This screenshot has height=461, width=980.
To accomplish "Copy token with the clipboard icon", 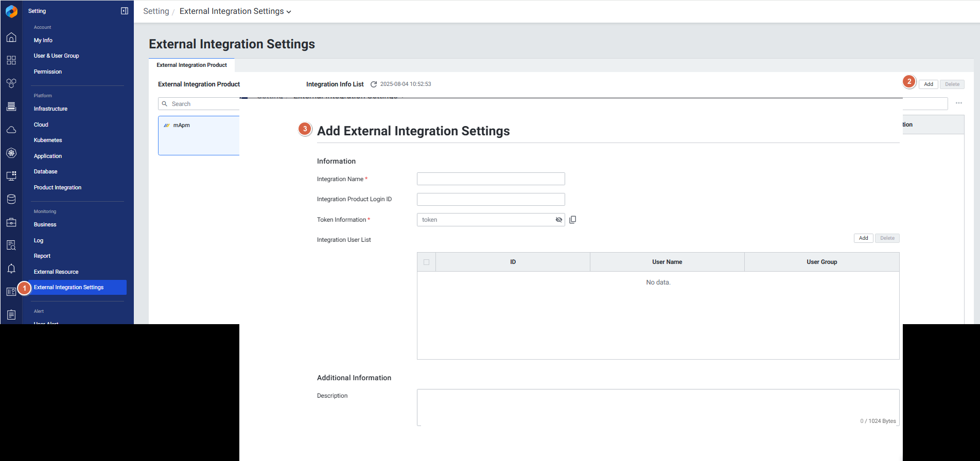I will pyautogui.click(x=573, y=220).
